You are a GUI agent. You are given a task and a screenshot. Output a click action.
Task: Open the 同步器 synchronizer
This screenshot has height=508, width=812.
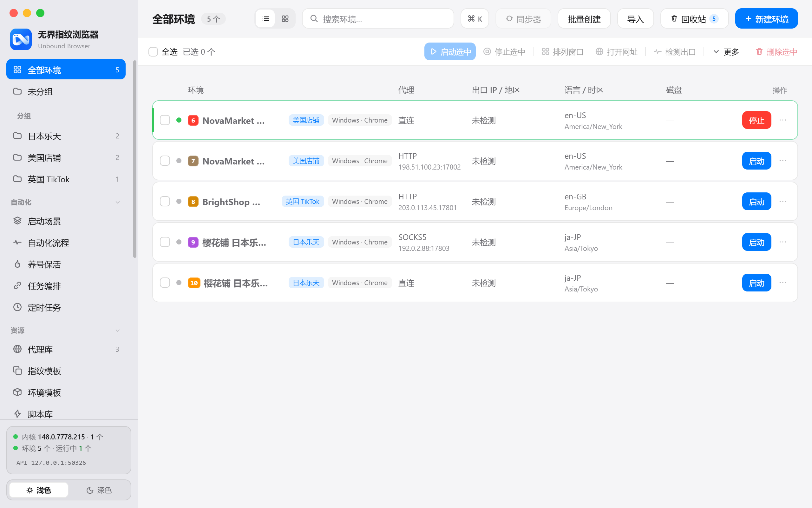pos(523,19)
